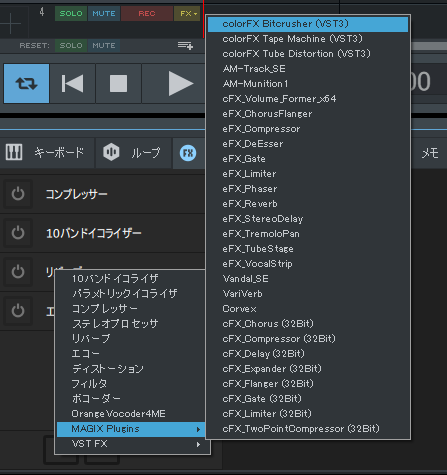Click the keyboard piano icon
The width and height of the screenshot is (447, 475).
click(x=14, y=152)
